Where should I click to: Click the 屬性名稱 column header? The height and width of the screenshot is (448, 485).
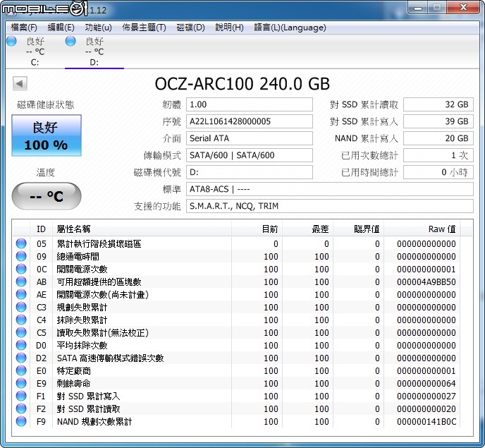142,229
